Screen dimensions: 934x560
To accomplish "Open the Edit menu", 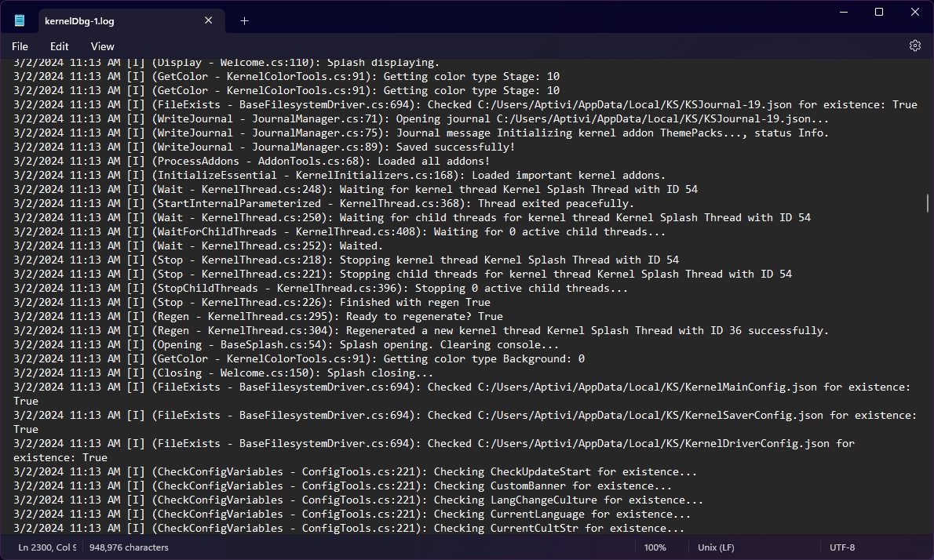I will click(x=60, y=46).
